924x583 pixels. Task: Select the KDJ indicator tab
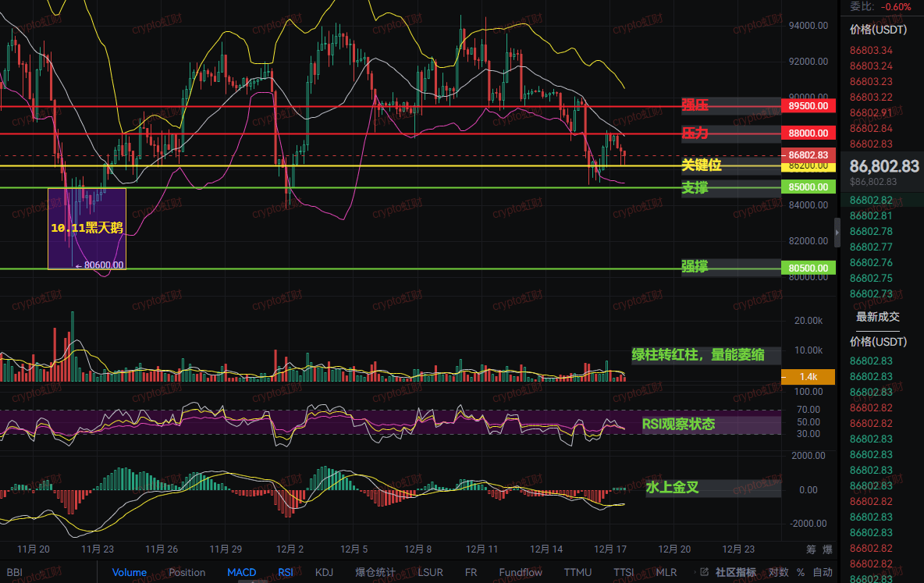tap(324, 572)
